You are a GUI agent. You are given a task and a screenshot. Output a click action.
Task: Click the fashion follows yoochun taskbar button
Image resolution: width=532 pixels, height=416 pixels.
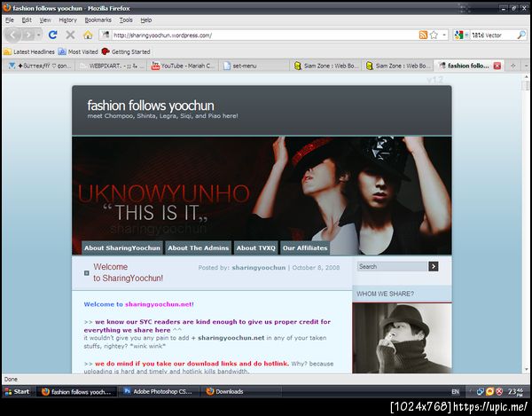76,391
